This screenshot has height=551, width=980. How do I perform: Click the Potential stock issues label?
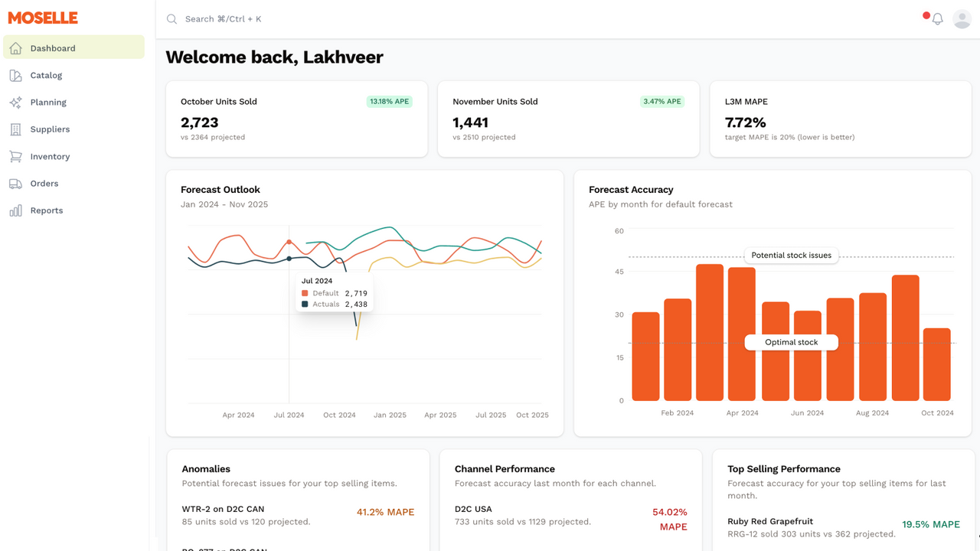(791, 256)
